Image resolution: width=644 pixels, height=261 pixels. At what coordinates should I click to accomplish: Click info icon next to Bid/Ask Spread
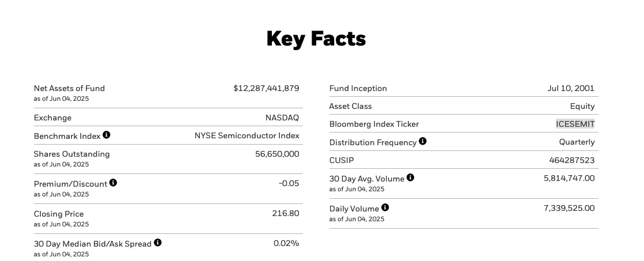(x=158, y=243)
